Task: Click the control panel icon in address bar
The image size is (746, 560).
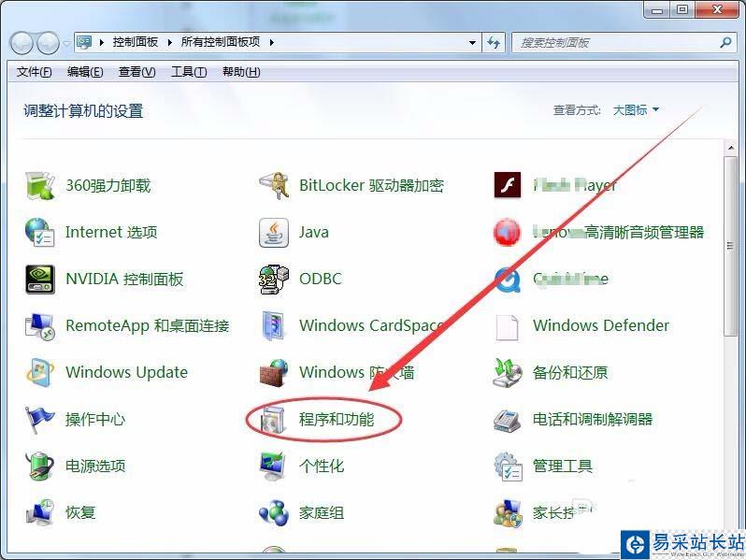Action: (84, 42)
